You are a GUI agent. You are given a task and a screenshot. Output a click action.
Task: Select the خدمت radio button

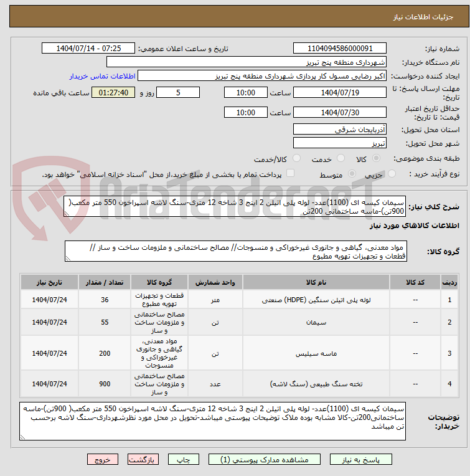341,158
